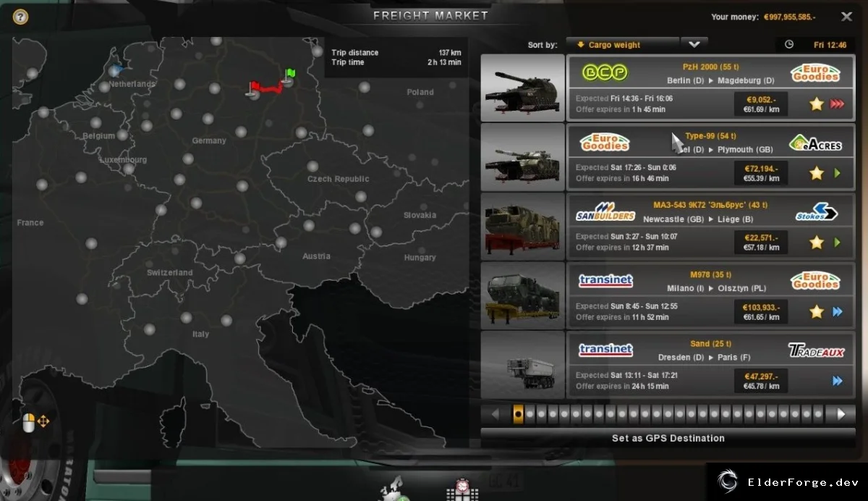Click the Czech Republic label on the map
Viewport: 868px width, 501px height.
(338, 179)
